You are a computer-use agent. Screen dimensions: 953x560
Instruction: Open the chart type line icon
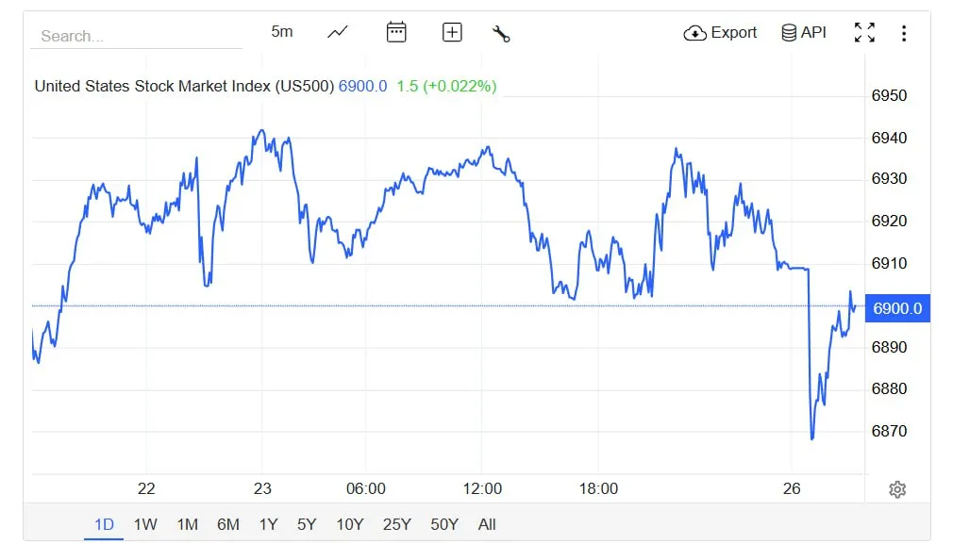(x=338, y=33)
